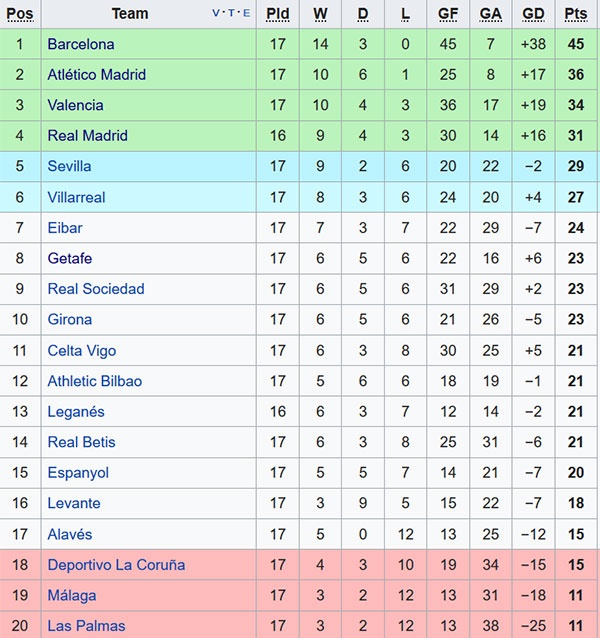600x638 pixels.
Task: Click the E (edit template) link
Action: 246,14
